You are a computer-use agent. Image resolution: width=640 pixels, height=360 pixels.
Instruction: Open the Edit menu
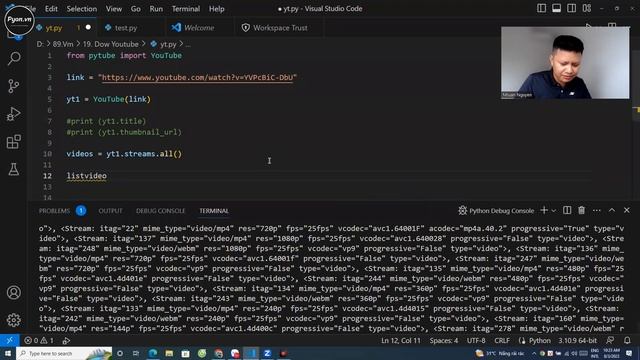click(x=51, y=9)
